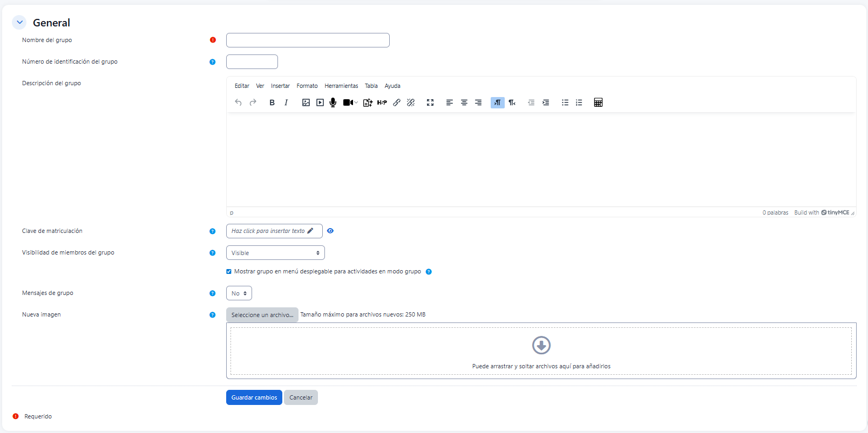The image size is (868, 433).
Task: Click the Nombre del grupo field
Action: pos(308,40)
